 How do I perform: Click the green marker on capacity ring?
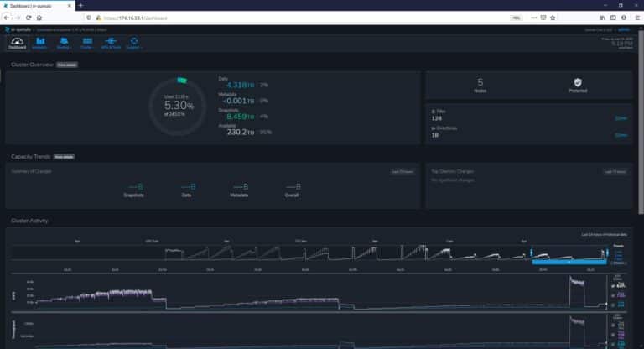[x=182, y=80]
